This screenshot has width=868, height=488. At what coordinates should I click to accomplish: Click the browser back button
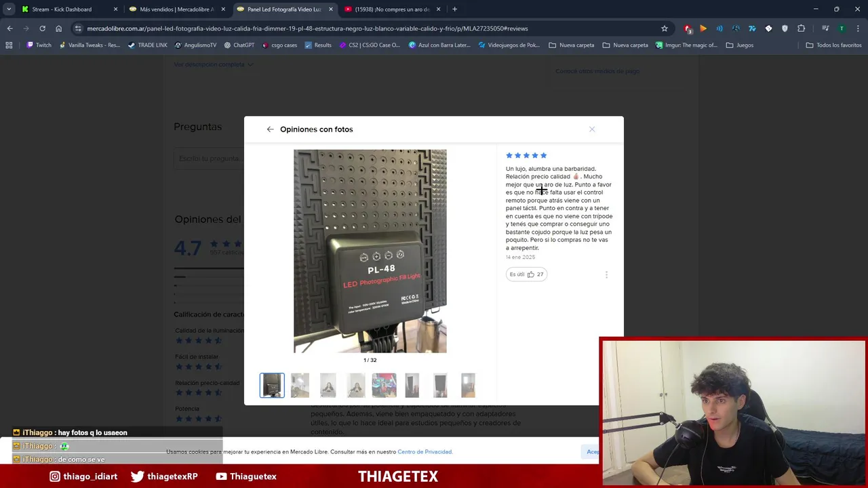(x=9, y=28)
